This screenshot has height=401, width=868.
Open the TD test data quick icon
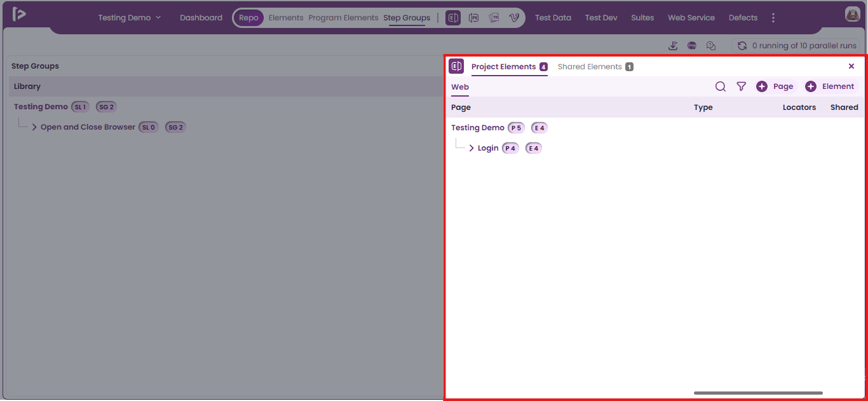(494, 18)
